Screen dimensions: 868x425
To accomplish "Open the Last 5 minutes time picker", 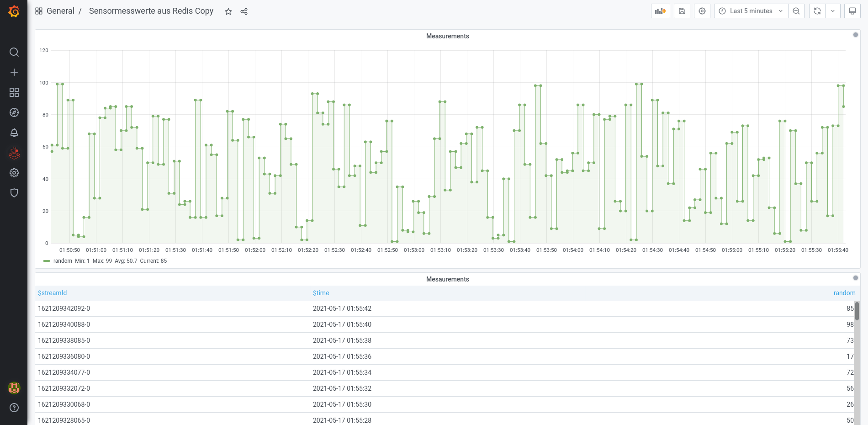I will click(x=751, y=11).
